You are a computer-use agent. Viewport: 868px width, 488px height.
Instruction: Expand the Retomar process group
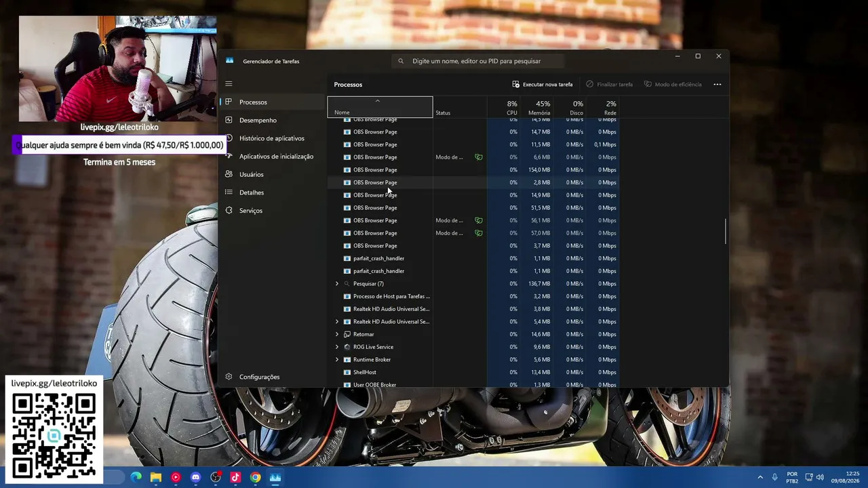337,334
